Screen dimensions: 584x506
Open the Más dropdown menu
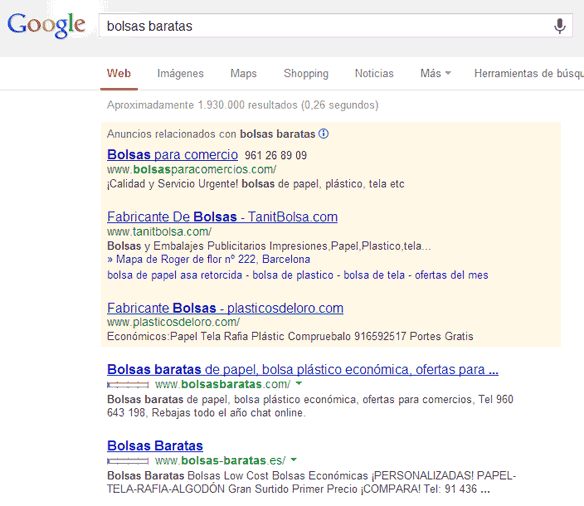(x=435, y=73)
